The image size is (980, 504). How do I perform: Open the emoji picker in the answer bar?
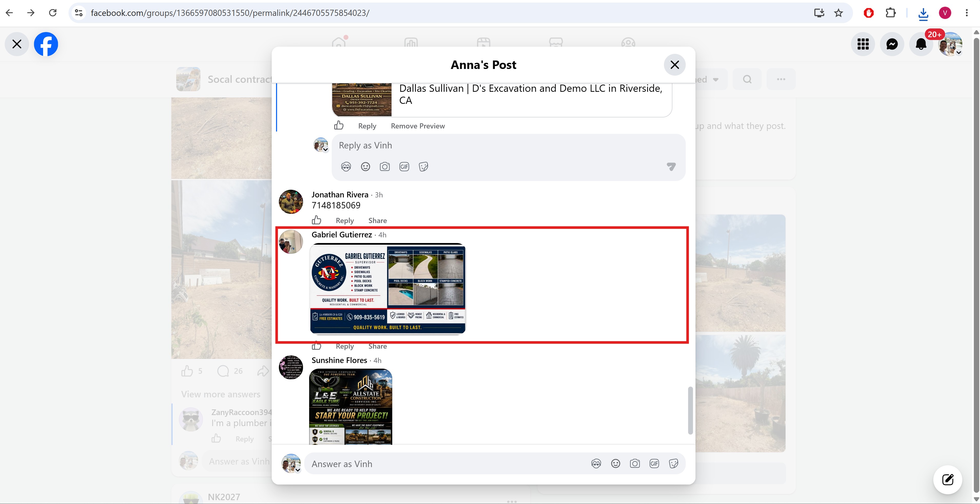pos(615,464)
